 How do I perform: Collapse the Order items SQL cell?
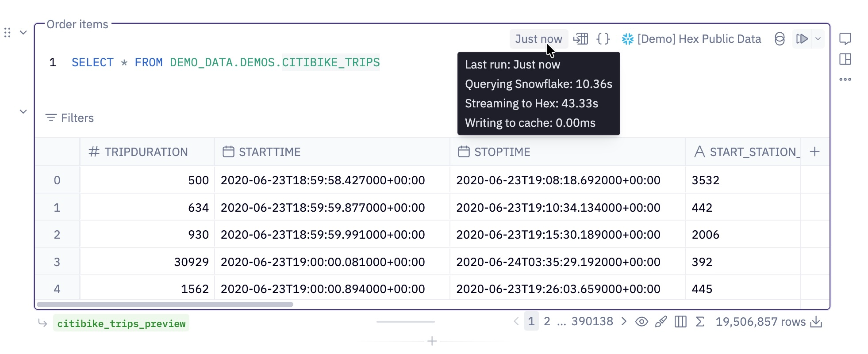point(23,33)
